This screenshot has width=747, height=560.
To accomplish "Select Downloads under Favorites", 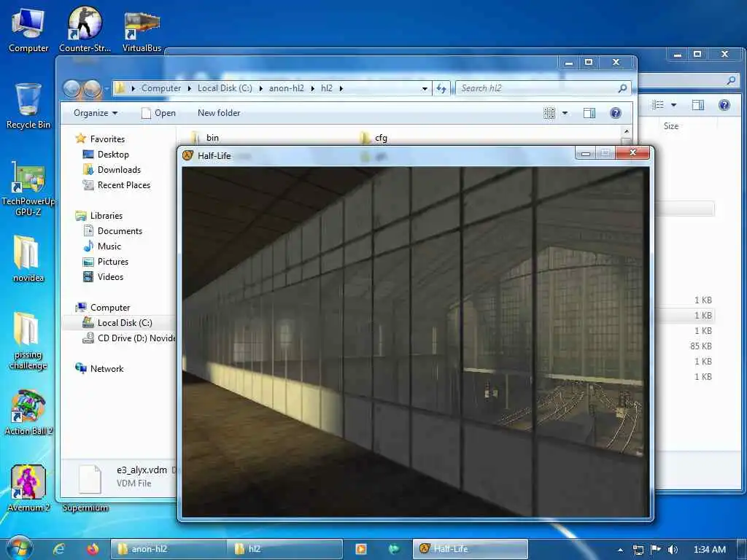I will click(119, 169).
